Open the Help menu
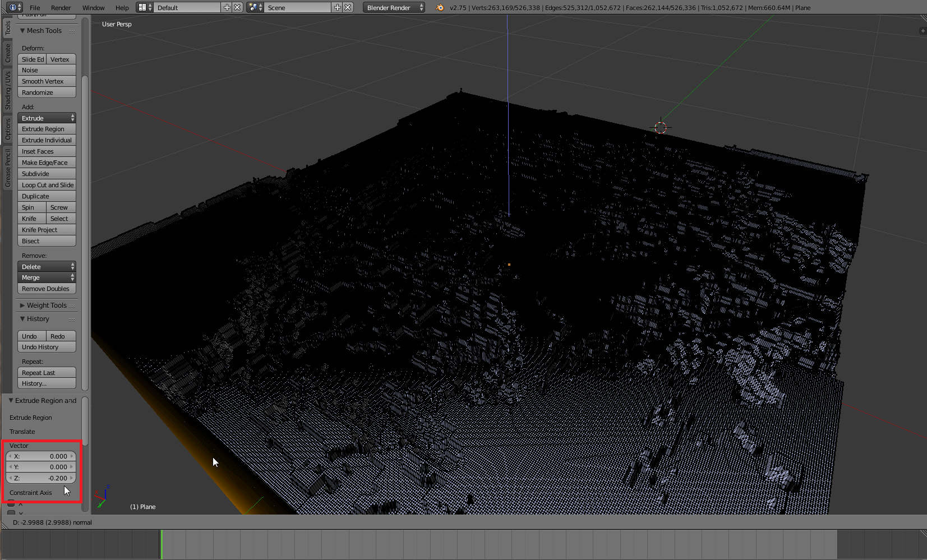Image resolution: width=927 pixels, height=560 pixels. click(x=122, y=7)
